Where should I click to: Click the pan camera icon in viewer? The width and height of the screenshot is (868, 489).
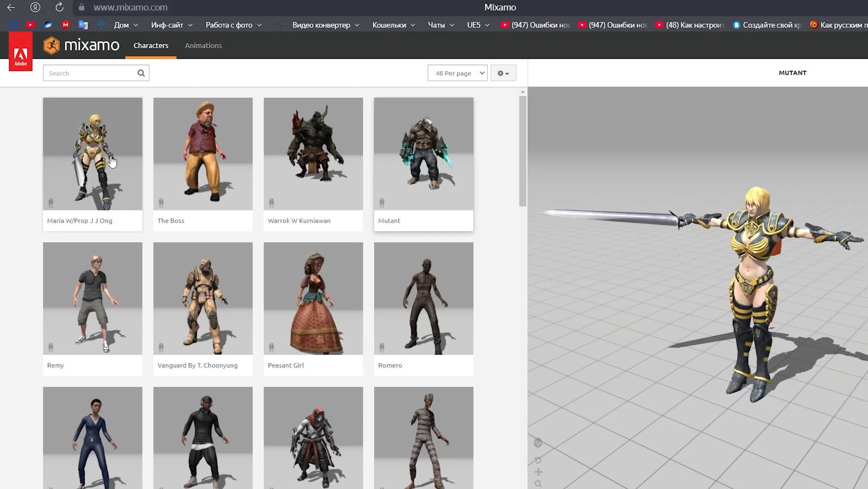coord(538,472)
